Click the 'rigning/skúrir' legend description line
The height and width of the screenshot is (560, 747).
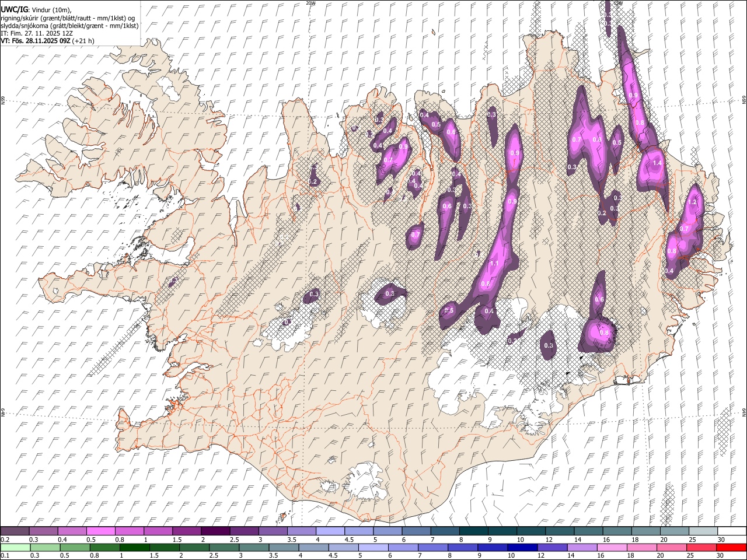68,18
